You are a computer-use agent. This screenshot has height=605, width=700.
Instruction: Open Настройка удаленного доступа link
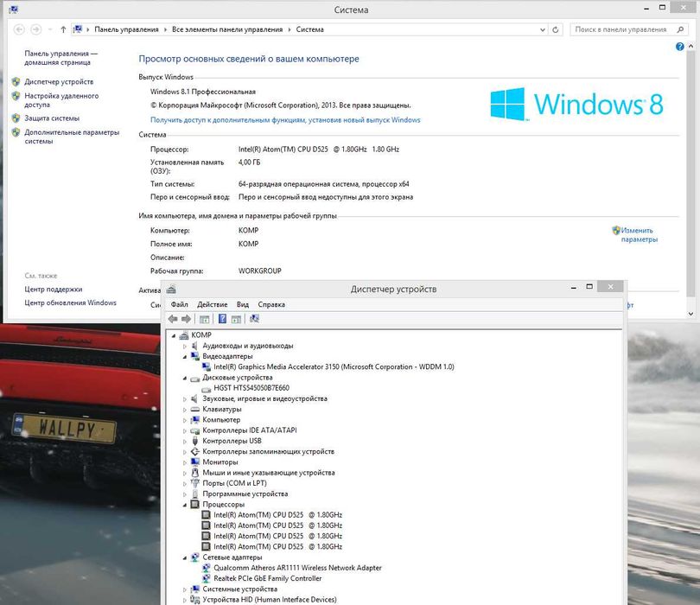tap(61, 100)
